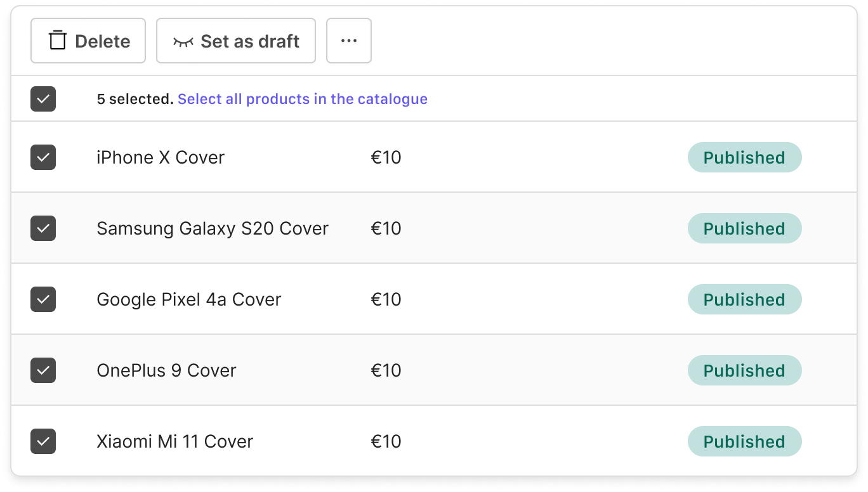Click Published badge on Google Pixel 4a row
The image size is (868, 492).
(x=744, y=299)
